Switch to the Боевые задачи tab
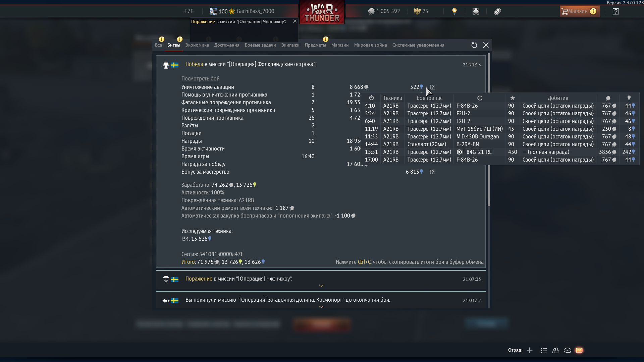 click(260, 45)
